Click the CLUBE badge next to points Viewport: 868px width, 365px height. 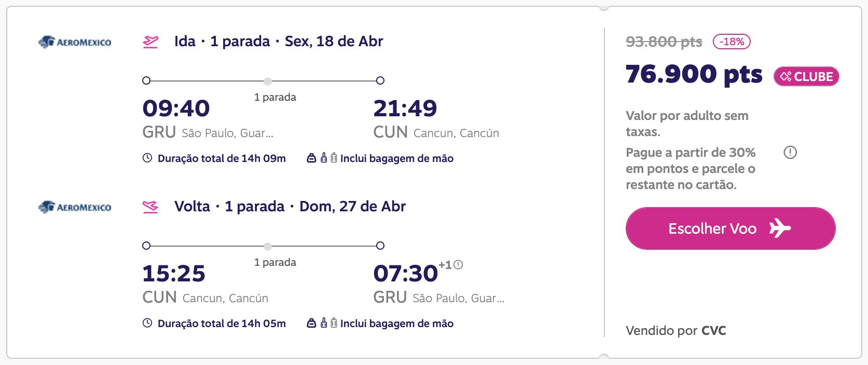tap(806, 76)
